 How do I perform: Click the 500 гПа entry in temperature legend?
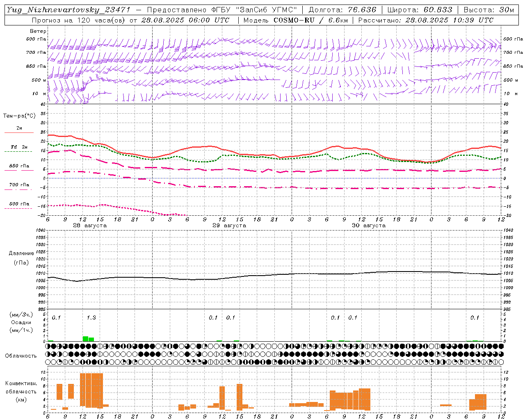click(x=19, y=204)
